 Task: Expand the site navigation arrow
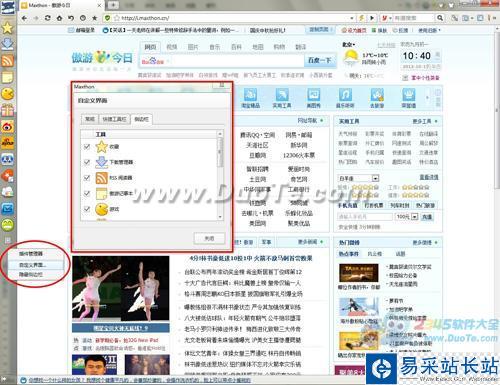(x=321, y=120)
